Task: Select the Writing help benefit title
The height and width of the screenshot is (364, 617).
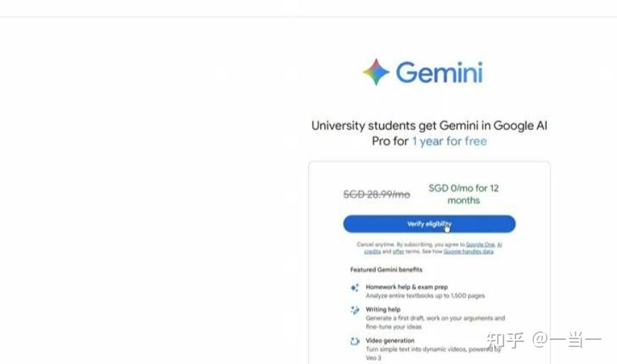Action: [383, 309]
